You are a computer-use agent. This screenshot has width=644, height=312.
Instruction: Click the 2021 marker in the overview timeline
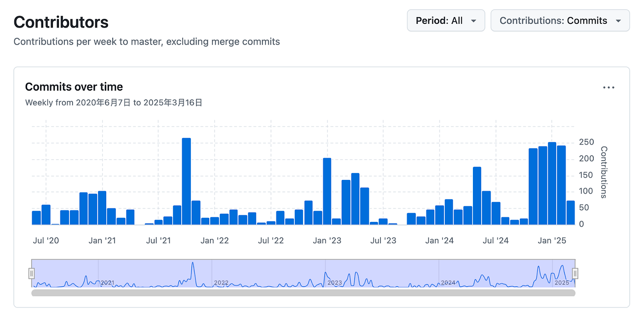(107, 283)
